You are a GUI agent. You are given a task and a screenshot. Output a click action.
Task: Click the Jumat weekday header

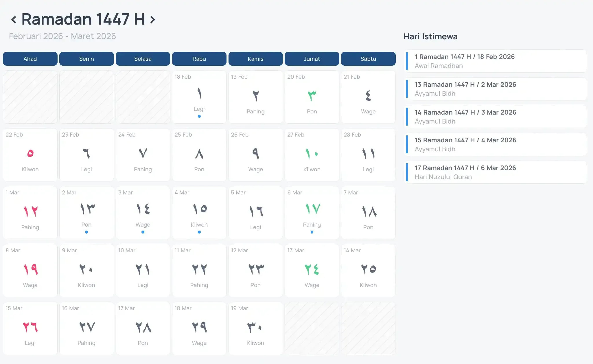point(312,59)
